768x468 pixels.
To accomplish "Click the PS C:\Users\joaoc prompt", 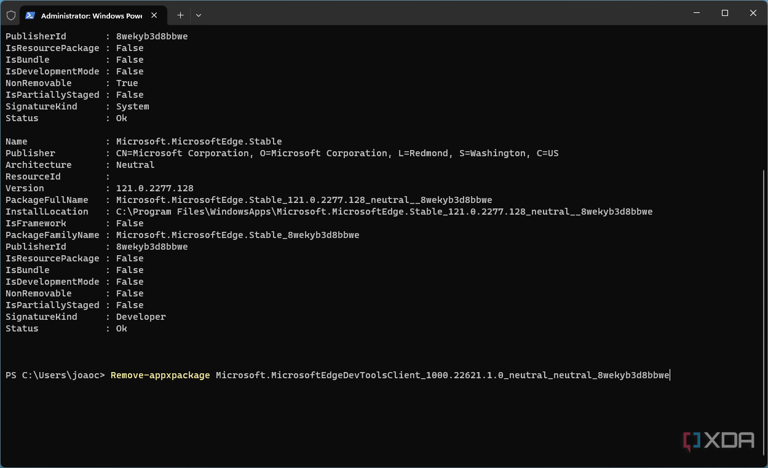I will pos(55,375).
